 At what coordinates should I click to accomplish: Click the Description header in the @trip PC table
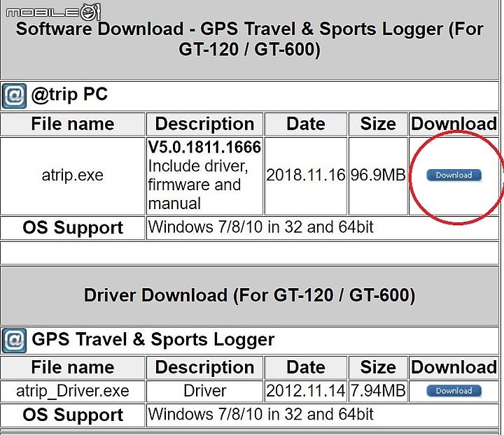(x=204, y=124)
